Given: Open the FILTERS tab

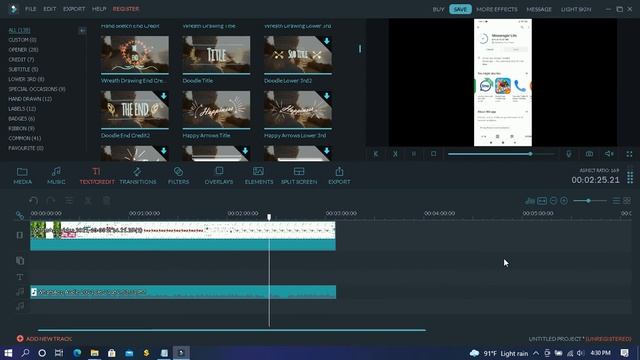Looking at the screenshot, I should tap(178, 176).
